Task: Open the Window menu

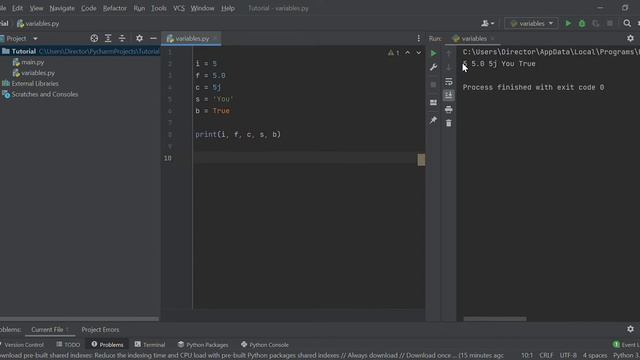Action: [202, 8]
